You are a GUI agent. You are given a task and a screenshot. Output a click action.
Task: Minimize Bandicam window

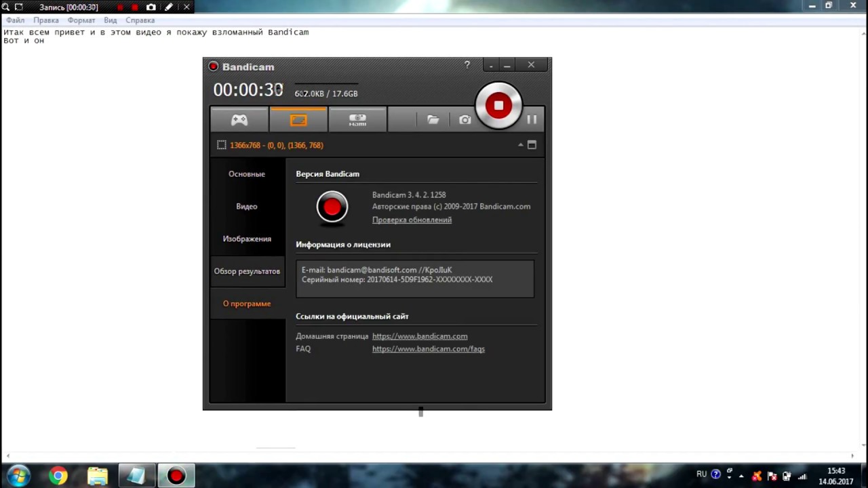click(x=507, y=65)
